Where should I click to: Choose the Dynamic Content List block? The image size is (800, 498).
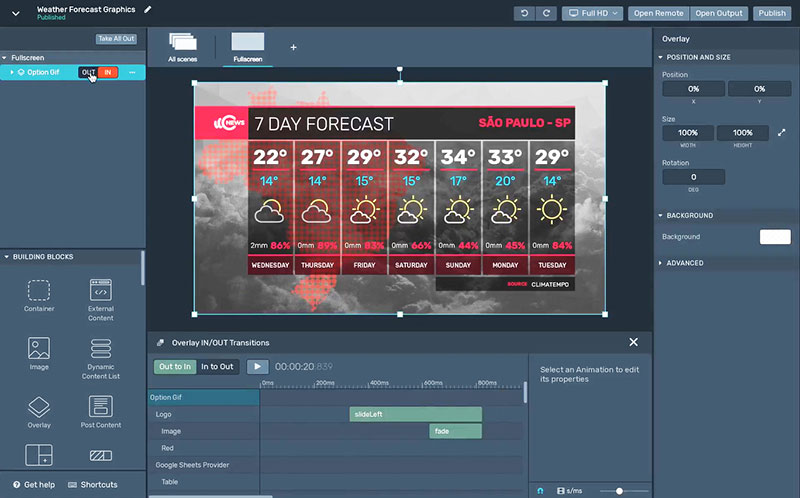(100, 354)
